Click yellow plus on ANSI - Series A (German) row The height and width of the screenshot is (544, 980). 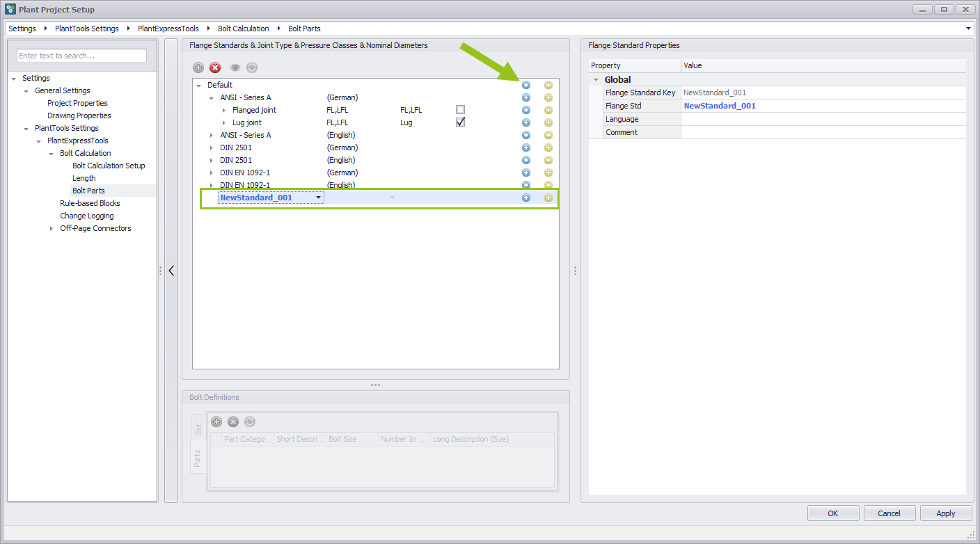[x=548, y=97]
